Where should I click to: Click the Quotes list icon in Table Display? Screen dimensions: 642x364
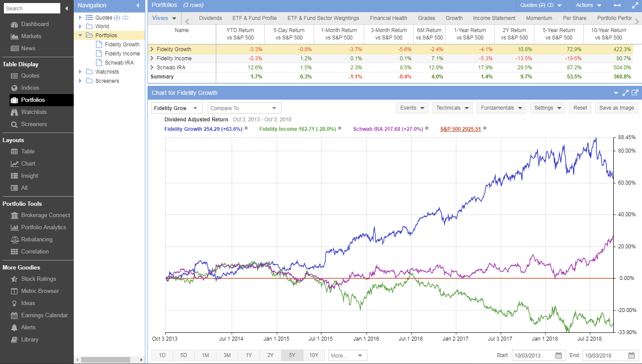(14, 76)
